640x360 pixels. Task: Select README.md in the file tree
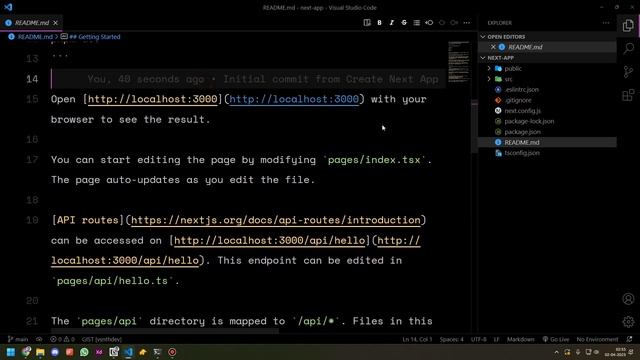547,142
